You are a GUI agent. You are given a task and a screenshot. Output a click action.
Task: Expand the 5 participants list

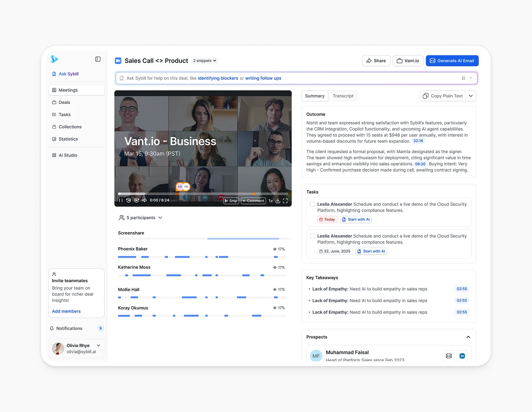coord(141,218)
